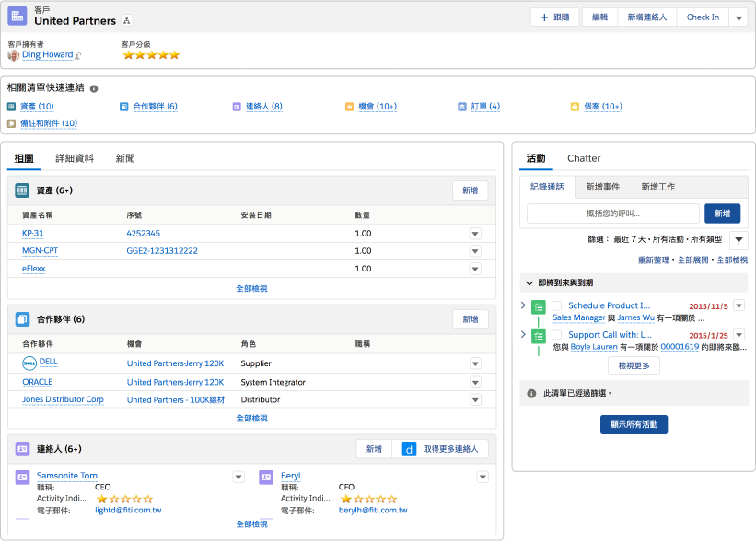Open the Ding Howard owner link
The height and width of the screenshot is (541, 756).
(x=47, y=55)
